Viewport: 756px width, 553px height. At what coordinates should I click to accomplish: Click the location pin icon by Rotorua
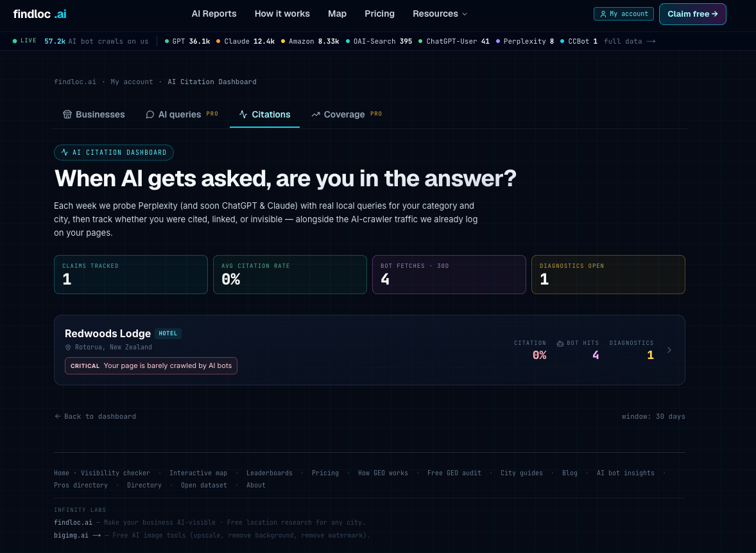(x=68, y=347)
